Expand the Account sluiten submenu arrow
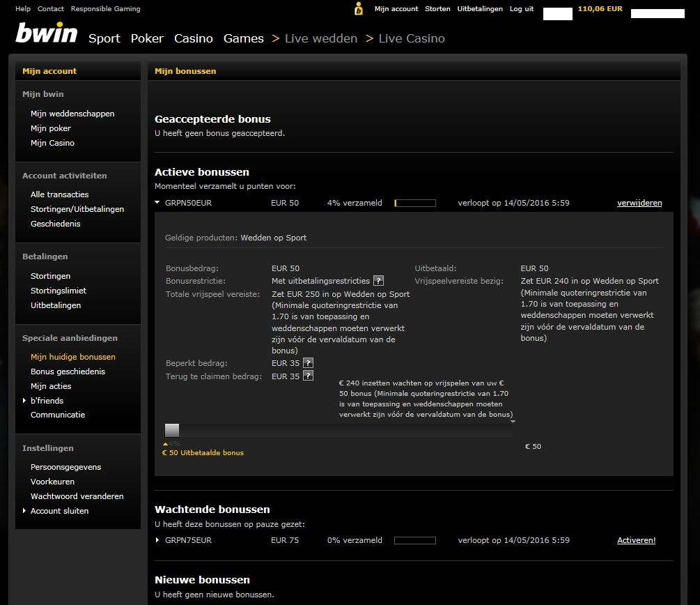Screen dimensions: 700x605 coord(24,510)
